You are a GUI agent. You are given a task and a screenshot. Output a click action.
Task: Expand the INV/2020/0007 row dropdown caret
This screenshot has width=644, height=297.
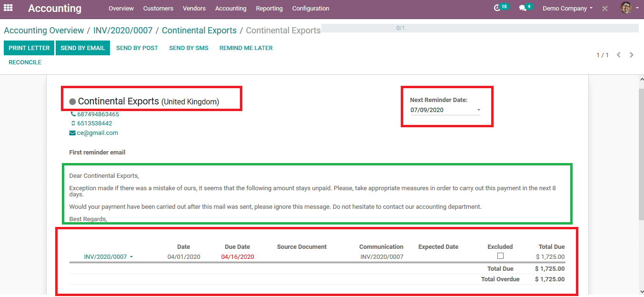click(x=131, y=257)
